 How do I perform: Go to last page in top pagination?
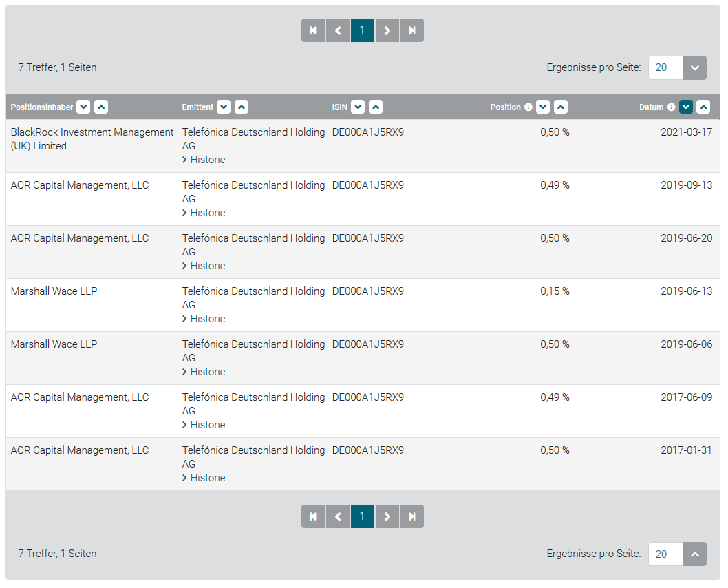411,31
